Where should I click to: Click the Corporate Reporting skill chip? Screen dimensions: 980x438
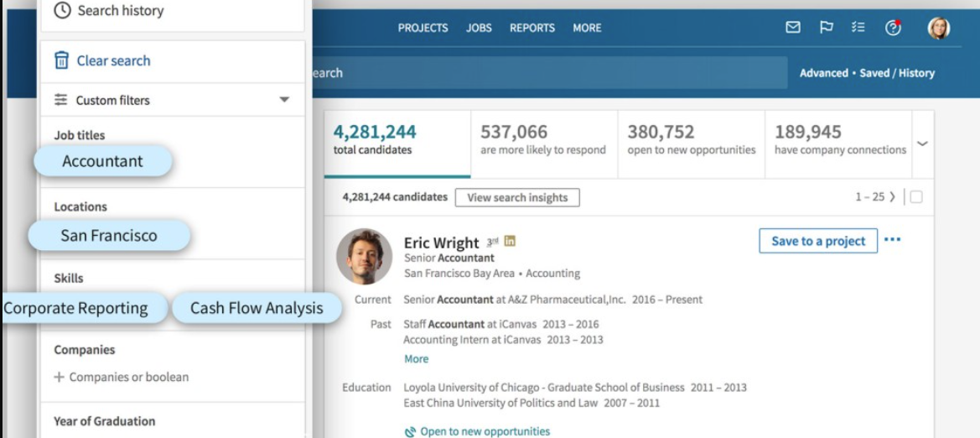pos(84,308)
